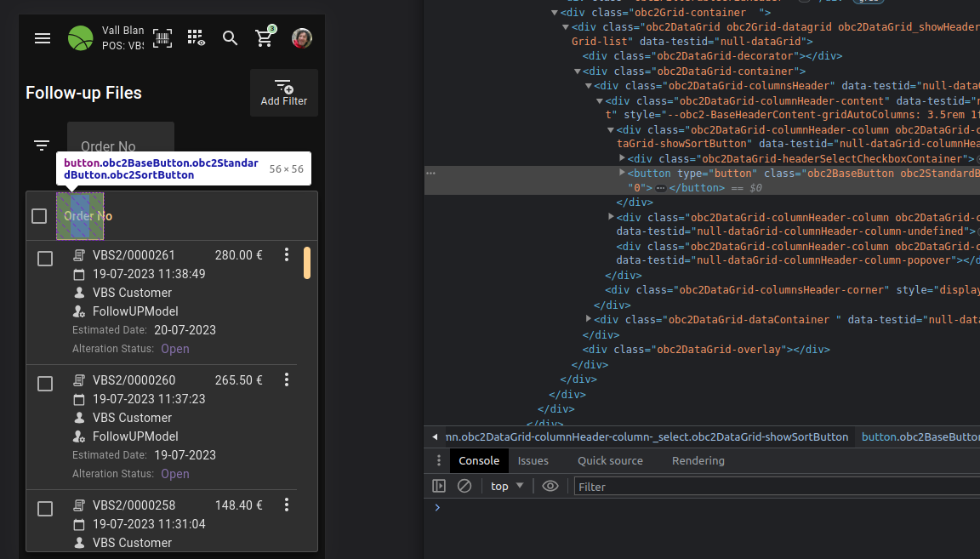Click the grid view eye icon

coord(197,38)
